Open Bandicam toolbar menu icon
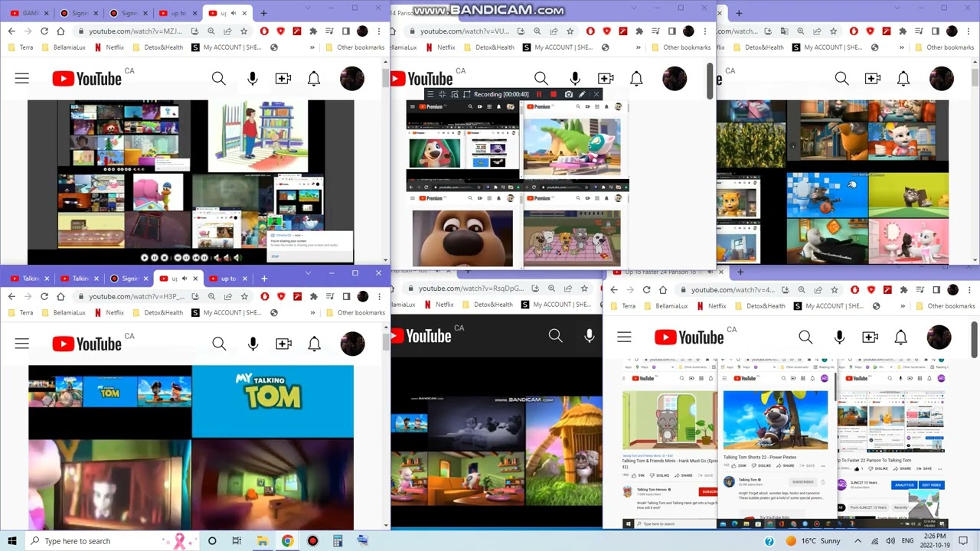 [430, 94]
